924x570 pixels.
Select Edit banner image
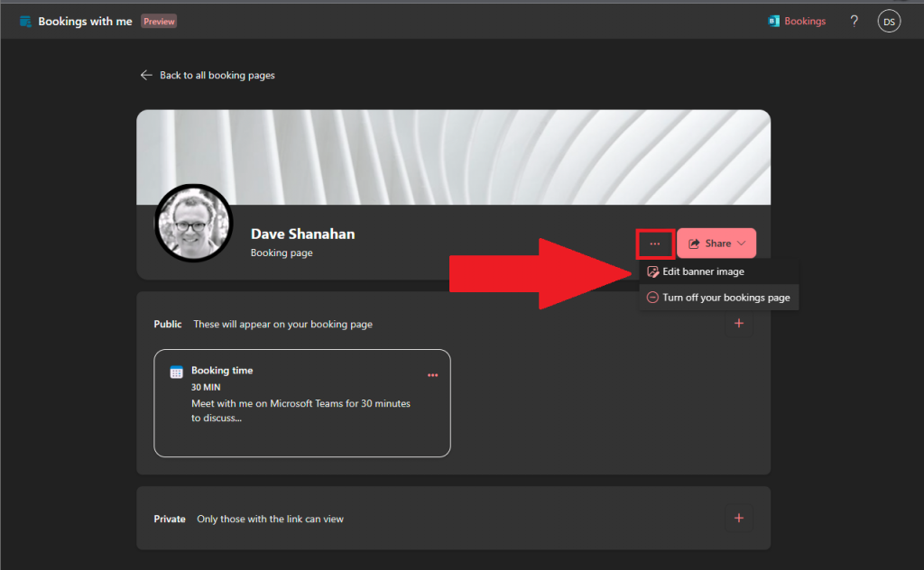[719, 271]
